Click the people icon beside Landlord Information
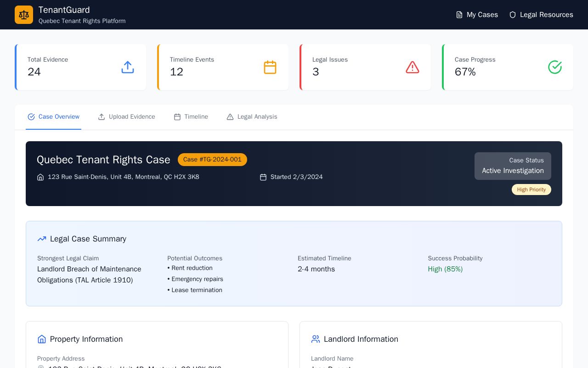 [x=316, y=339]
